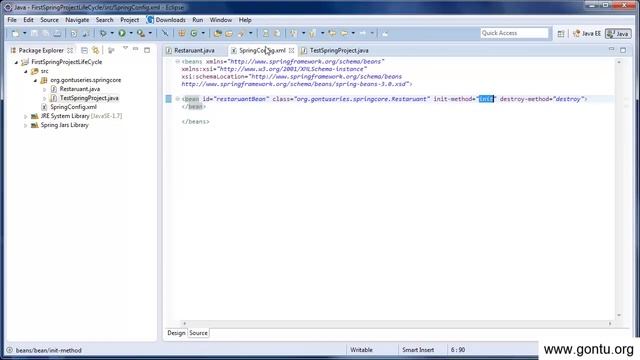Select SpringConfig.xml in Package Explorer
The width and height of the screenshot is (640, 360).
click(73, 107)
